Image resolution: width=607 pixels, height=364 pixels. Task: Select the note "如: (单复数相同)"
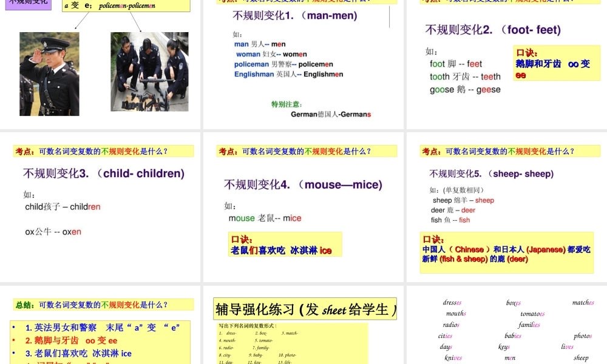[x=457, y=190]
